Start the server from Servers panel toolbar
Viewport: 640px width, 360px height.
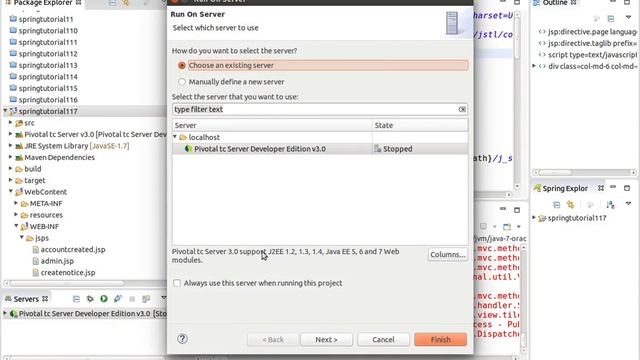pyautogui.click(x=104, y=299)
